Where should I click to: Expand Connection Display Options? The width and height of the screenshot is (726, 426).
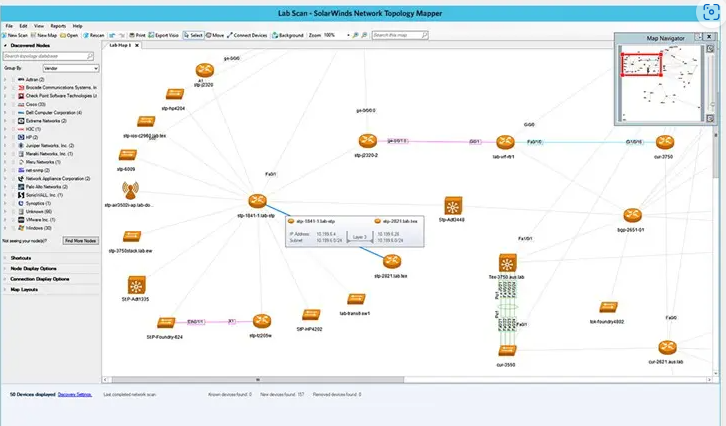coord(6,279)
